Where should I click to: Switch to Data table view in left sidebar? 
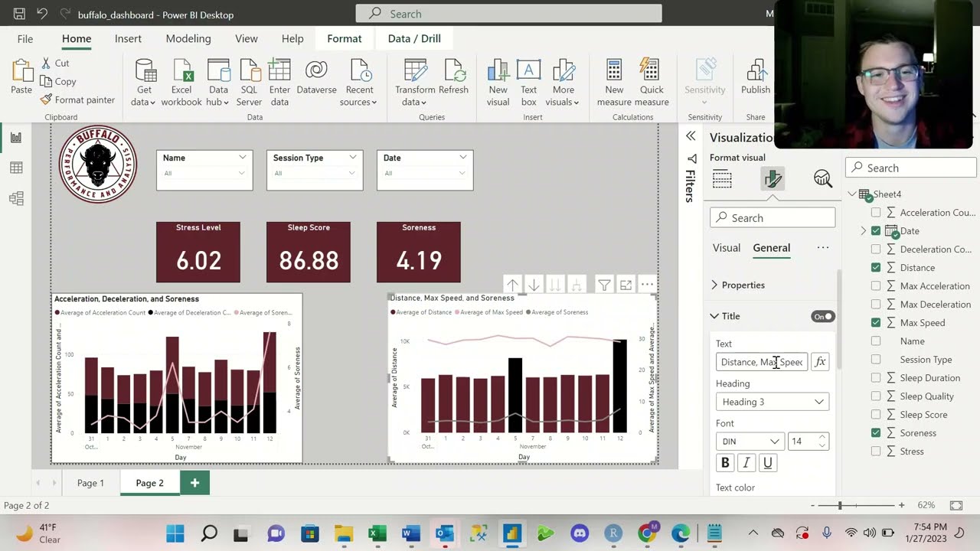(16, 168)
